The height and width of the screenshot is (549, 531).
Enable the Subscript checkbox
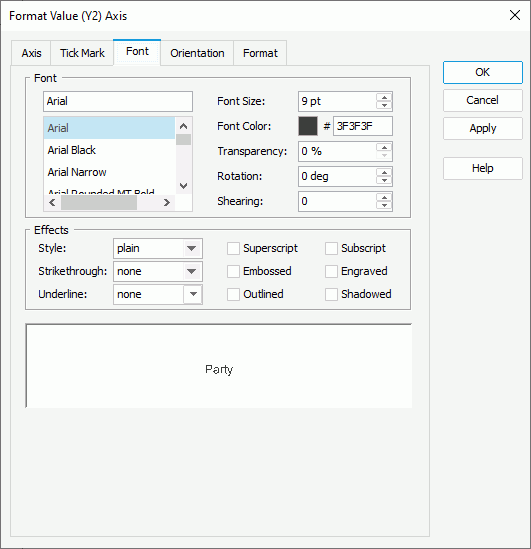coord(331,249)
